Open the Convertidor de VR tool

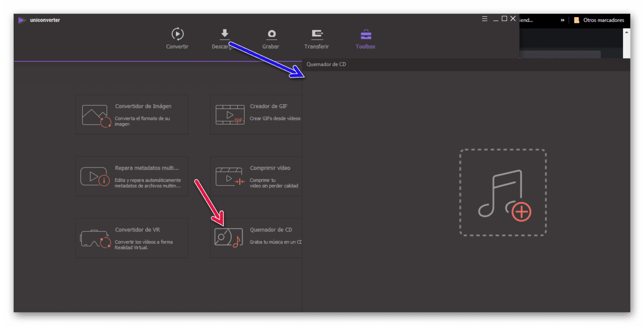(131, 238)
